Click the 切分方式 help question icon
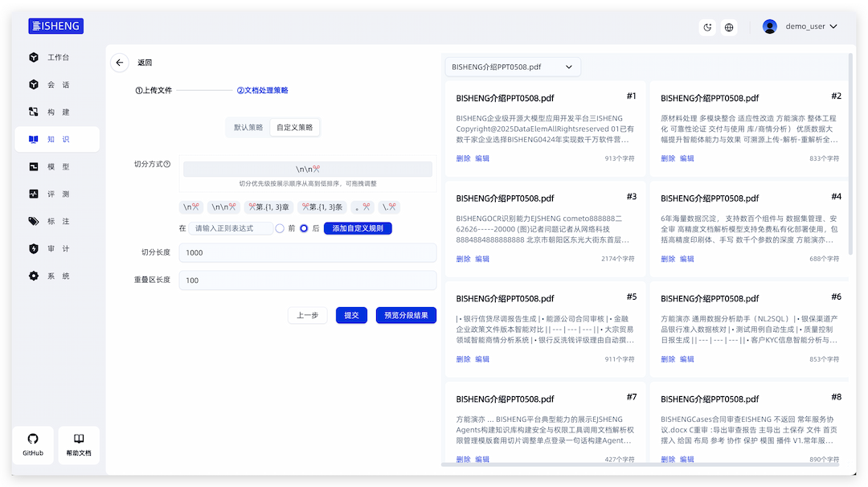The height and width of the screenshot is (487, 868). click(167, 164)
